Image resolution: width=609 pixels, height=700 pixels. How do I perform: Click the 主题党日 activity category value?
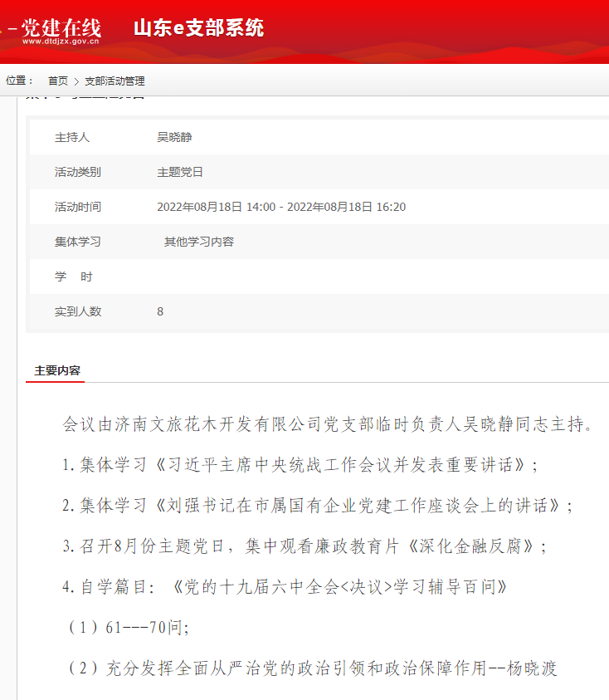pyautogui.click(x=180, y=172)
